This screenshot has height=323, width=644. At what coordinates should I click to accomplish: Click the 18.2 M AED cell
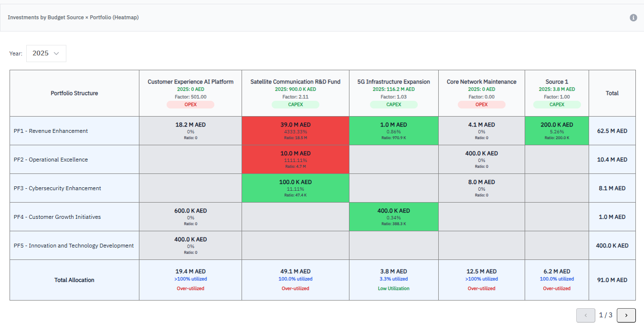point(190,130)
